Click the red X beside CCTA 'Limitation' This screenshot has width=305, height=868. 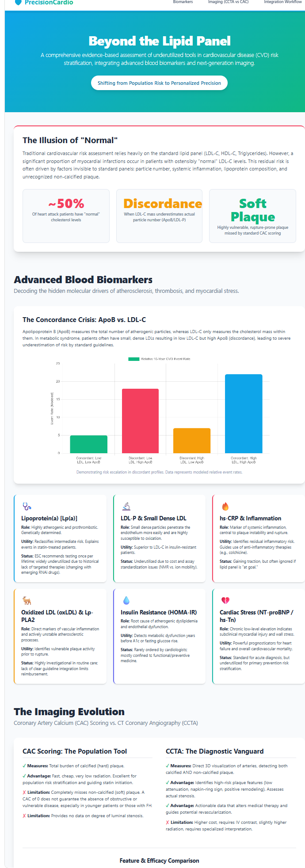(x=168, y=823)
